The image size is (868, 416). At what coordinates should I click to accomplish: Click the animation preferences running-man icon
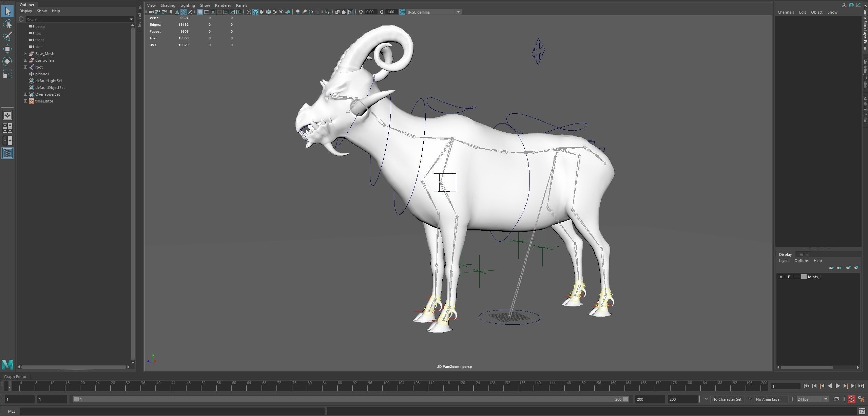pos(861,399)
